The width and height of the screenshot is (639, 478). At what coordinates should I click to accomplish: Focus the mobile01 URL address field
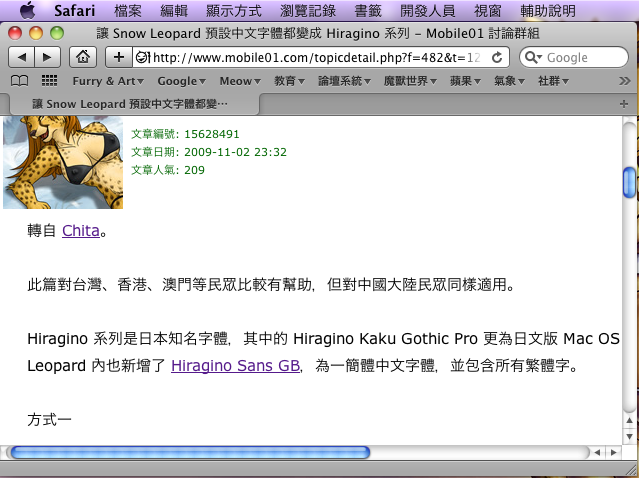pyautogui.click(x=317, y=57)
